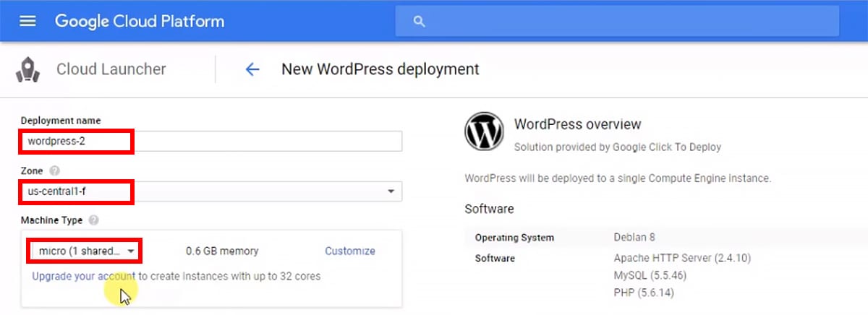868x315 pixels.
Task: Click the Cloud Launcher rocket icon
Action: tap(27, 70)
